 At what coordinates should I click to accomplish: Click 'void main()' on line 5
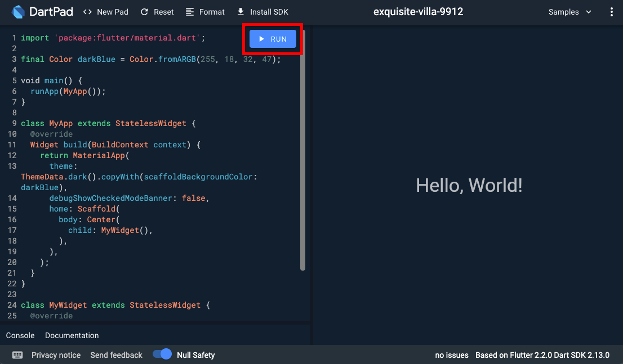click(47, 80)
